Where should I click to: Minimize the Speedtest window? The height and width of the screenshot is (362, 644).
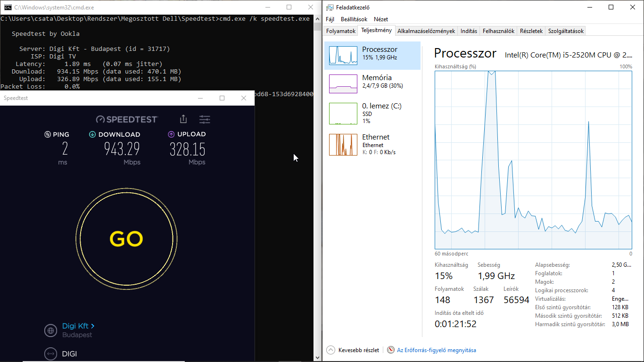click(x=200, y=98)
